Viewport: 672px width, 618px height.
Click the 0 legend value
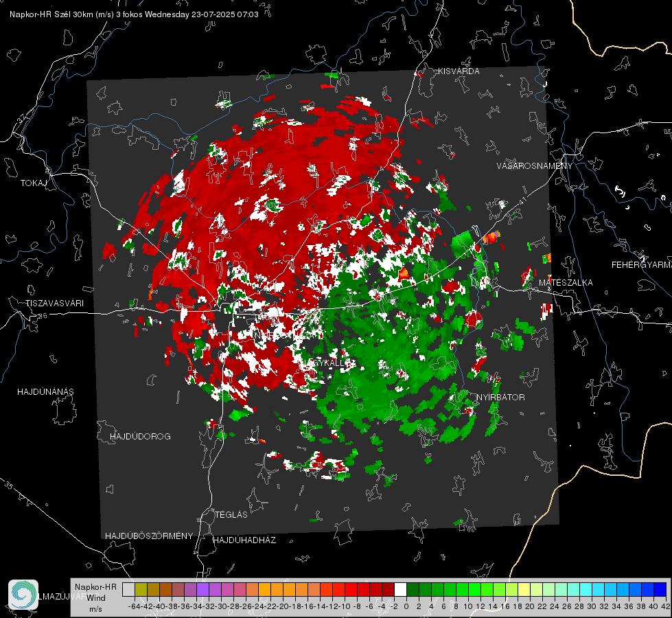[406, 606]
